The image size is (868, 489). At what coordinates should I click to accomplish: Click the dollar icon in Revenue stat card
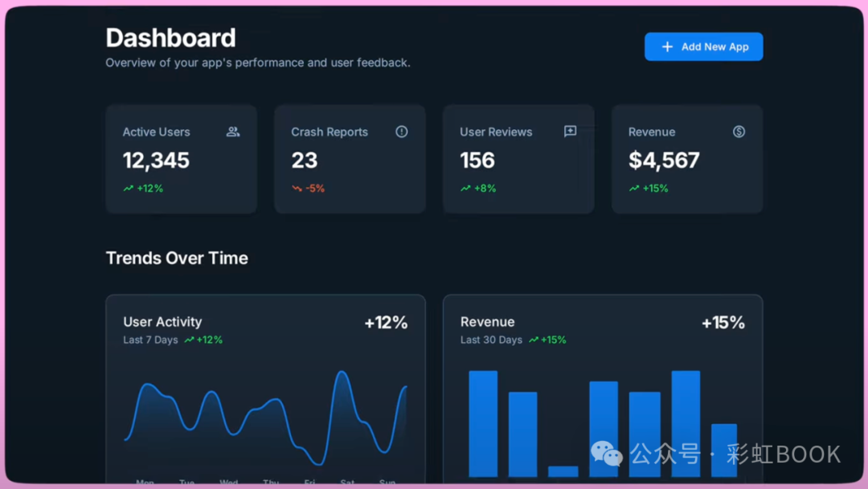coord(739,132)
